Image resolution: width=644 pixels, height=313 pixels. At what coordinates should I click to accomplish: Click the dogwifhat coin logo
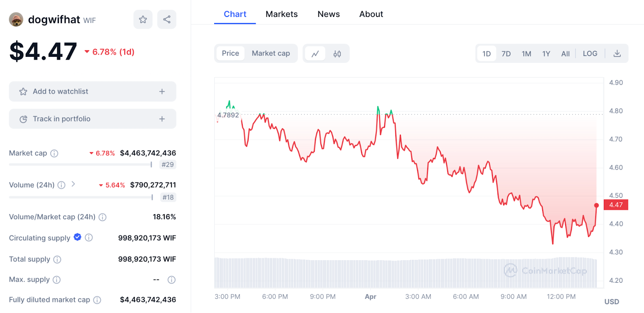pos(16,19)
